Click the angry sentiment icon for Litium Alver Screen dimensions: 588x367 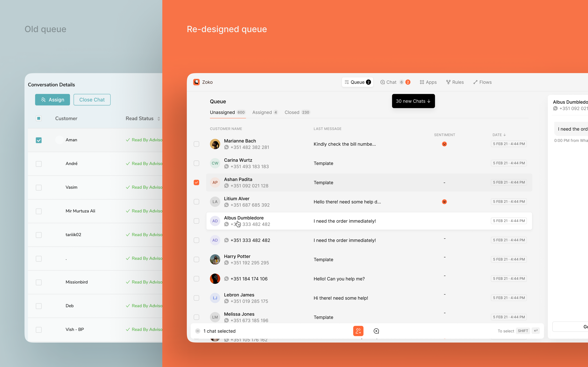[444, 202]
